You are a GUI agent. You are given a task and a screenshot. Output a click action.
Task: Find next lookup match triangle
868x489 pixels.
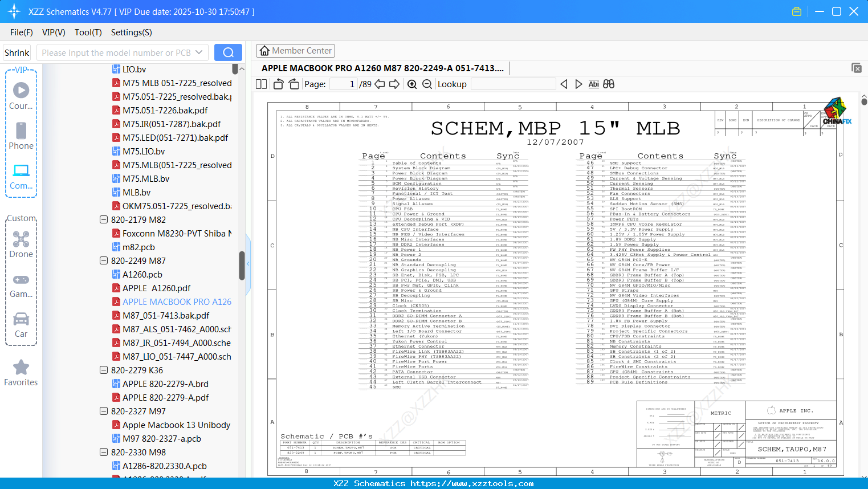point(578,84)
